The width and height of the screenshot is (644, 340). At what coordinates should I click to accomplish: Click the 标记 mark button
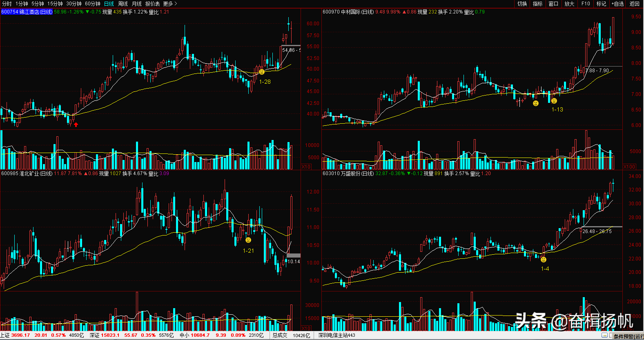point(601,4)
